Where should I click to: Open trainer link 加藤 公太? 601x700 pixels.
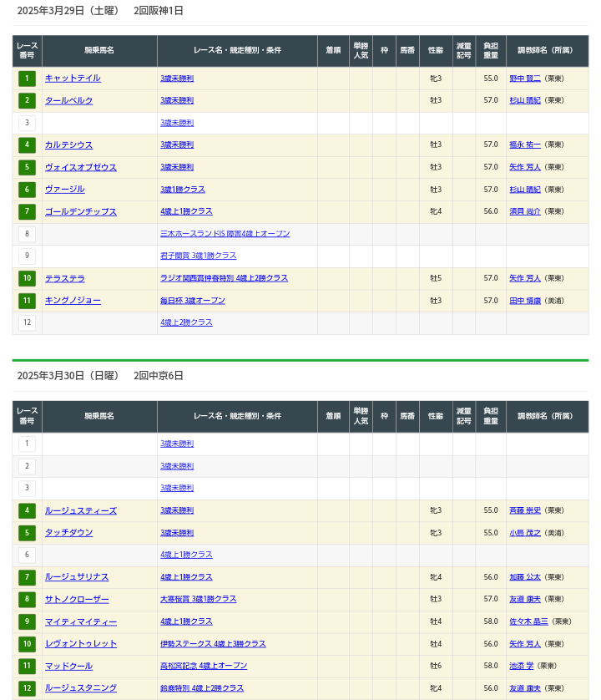point(525,576)
